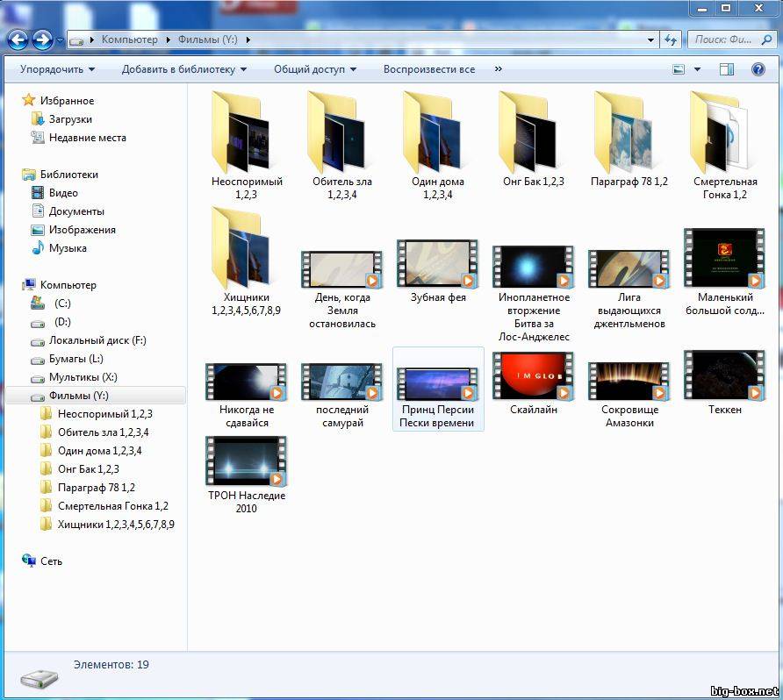Go forward with the Forward arrow button
Viewport: 783px width, 700px height.
tap(42, 40)
